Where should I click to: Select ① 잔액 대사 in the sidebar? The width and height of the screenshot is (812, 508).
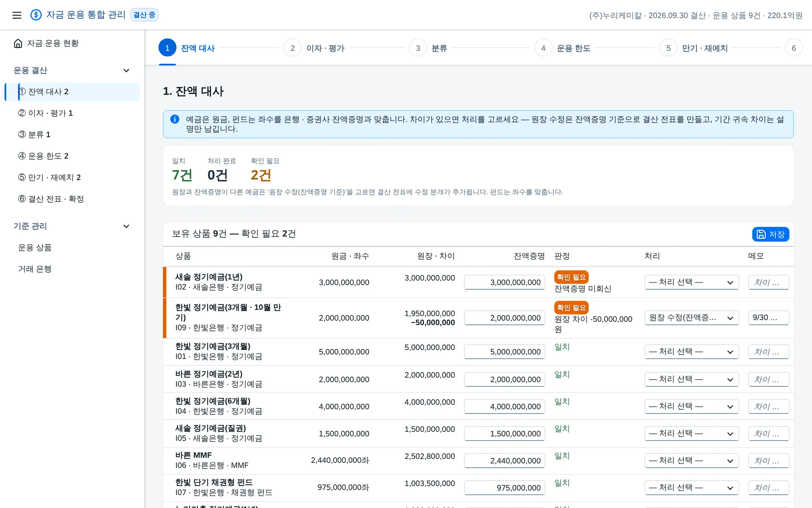tap(72, 92)
